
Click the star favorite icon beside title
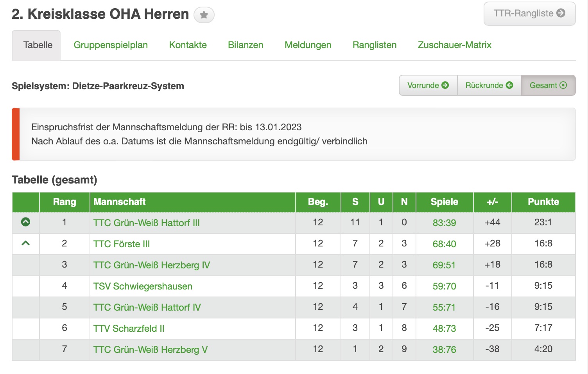[x=204, y=15]
